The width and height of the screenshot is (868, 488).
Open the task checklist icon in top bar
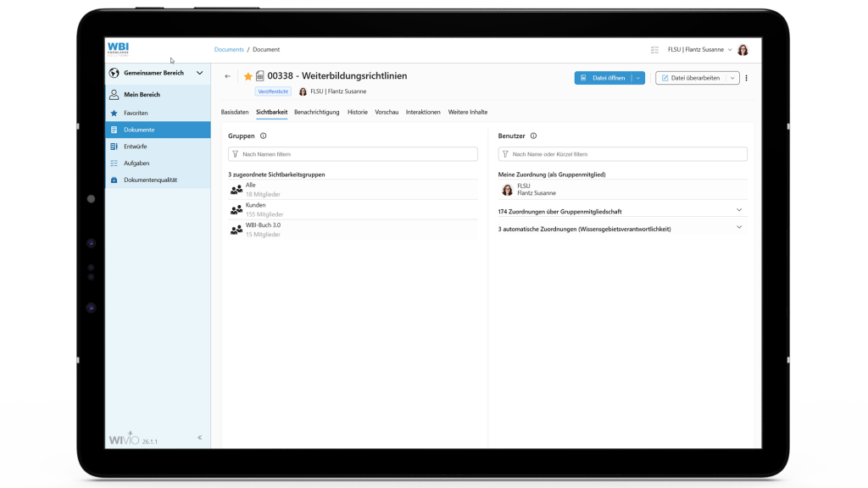coord(654,50)
